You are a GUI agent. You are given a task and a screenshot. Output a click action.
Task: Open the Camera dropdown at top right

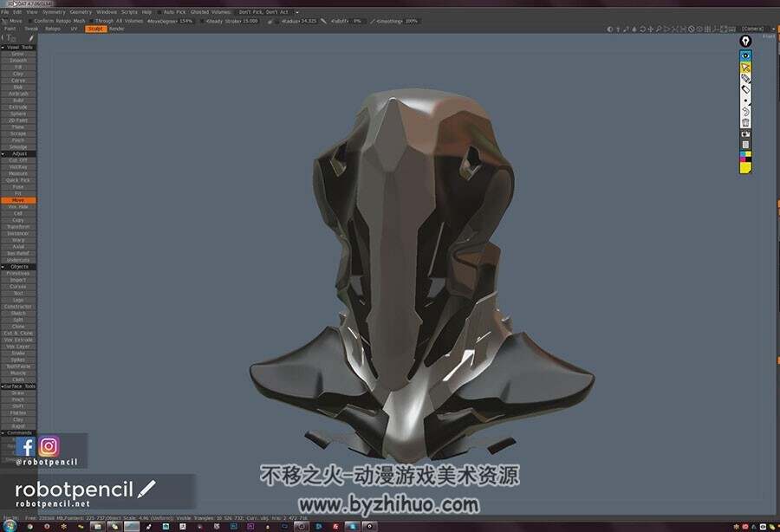click(757, 29)
